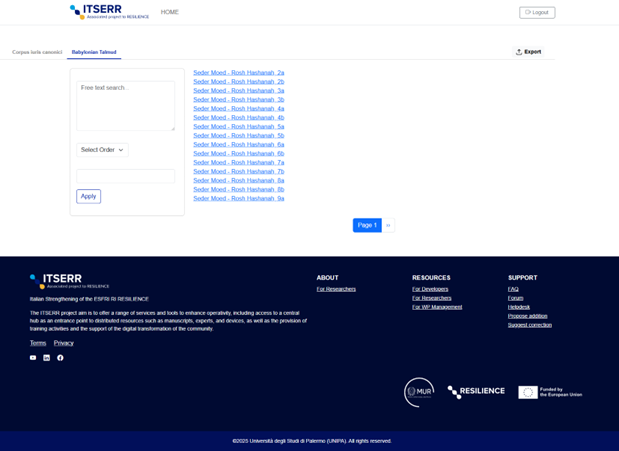Click the ITSERR logo in header
Viewport: 619px width, 451px height.
109,12
